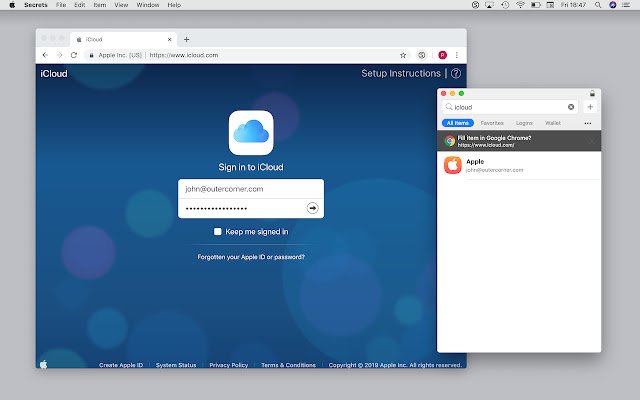640x400 pixels.
Task: Open the Edit menu
Action: click(x=80, y=5)
